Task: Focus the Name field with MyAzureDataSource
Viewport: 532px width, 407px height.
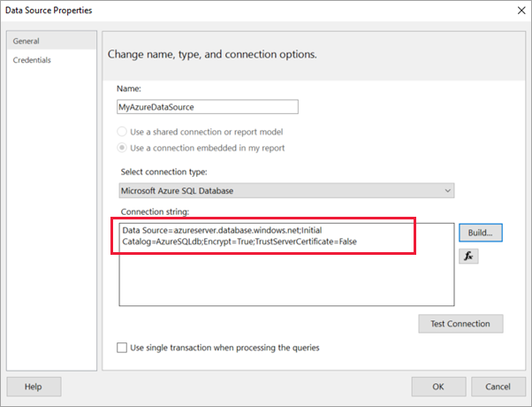Action: click(x=207, y=106)
